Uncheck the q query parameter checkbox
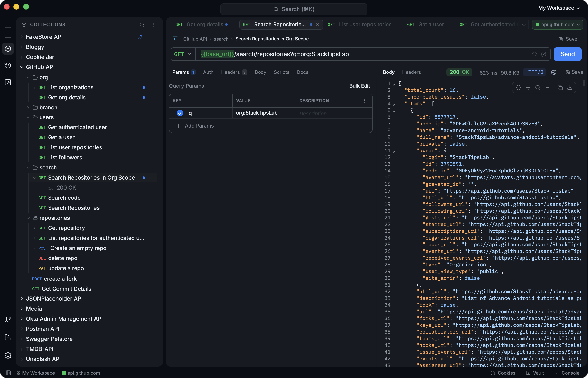Screen dimensions: 588x378 (180, 113)
